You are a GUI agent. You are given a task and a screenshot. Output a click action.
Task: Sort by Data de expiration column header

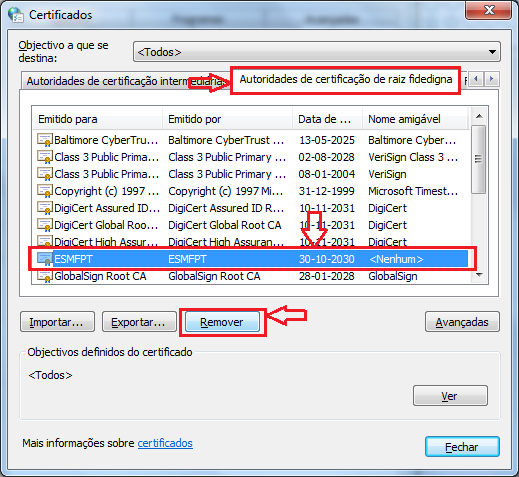pyautogui.click(x=327, y=119)
